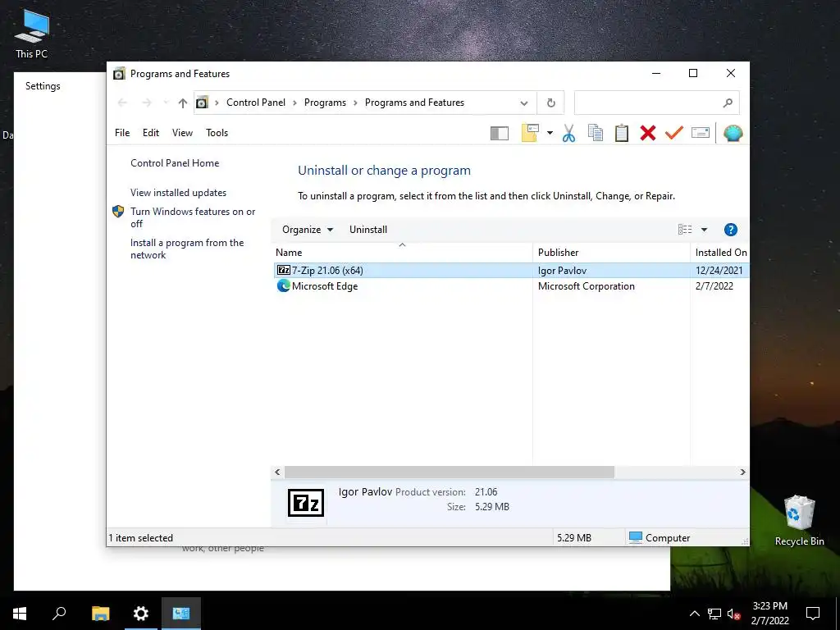Image resolution: width=840 pixels, height=630 pixels.
Task: Click the preview pane layout toolbar icon
Action: (499, 133)
